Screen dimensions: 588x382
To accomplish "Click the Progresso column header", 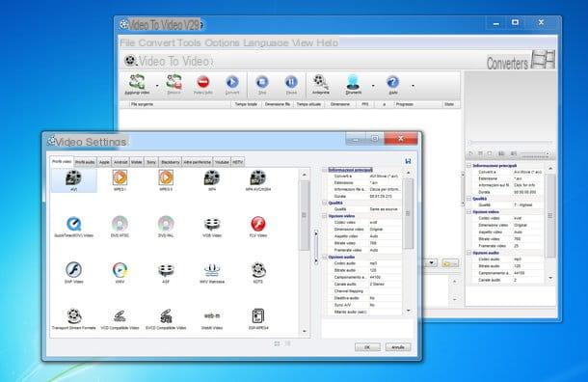I will tap(418, 104).
